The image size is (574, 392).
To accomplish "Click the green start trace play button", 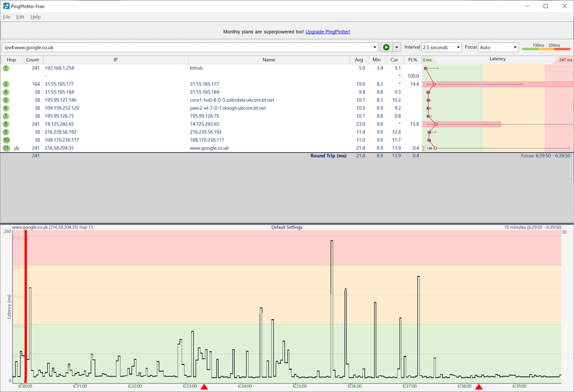I will tap(386, 48).
